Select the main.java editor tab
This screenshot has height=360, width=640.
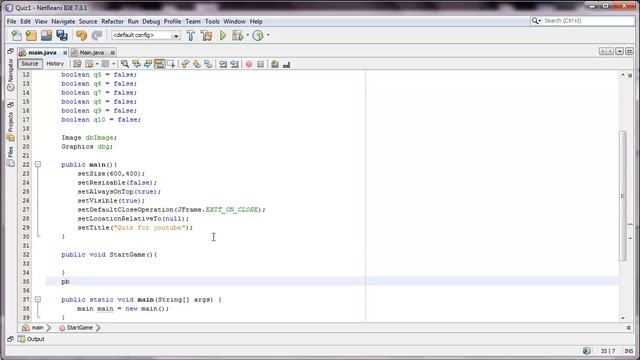pyautogui.click(x=42, y=53)
